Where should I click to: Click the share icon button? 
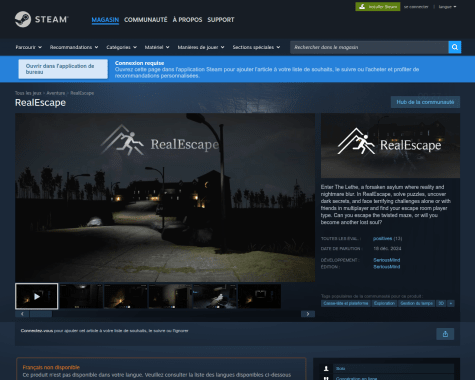(445, 334)
